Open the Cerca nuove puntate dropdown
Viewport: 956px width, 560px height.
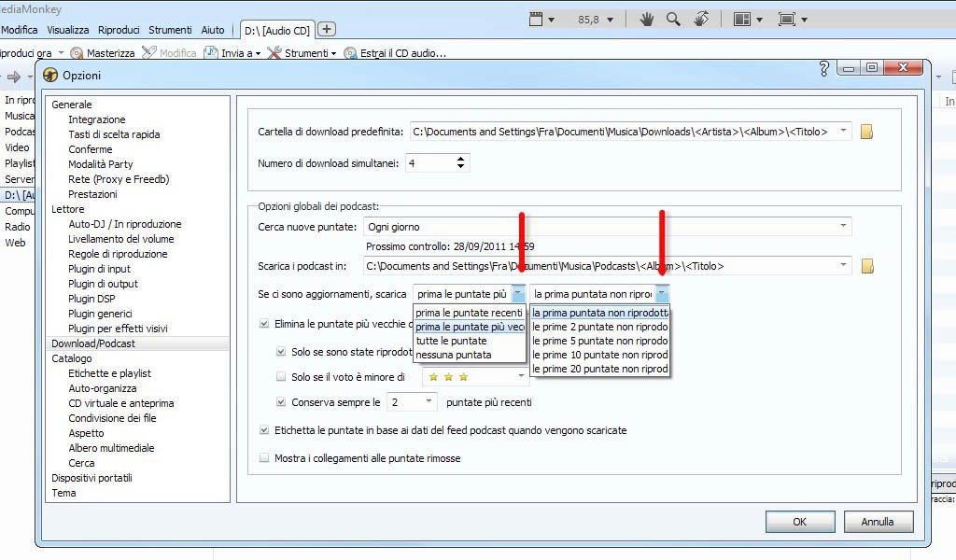(843, 226)
